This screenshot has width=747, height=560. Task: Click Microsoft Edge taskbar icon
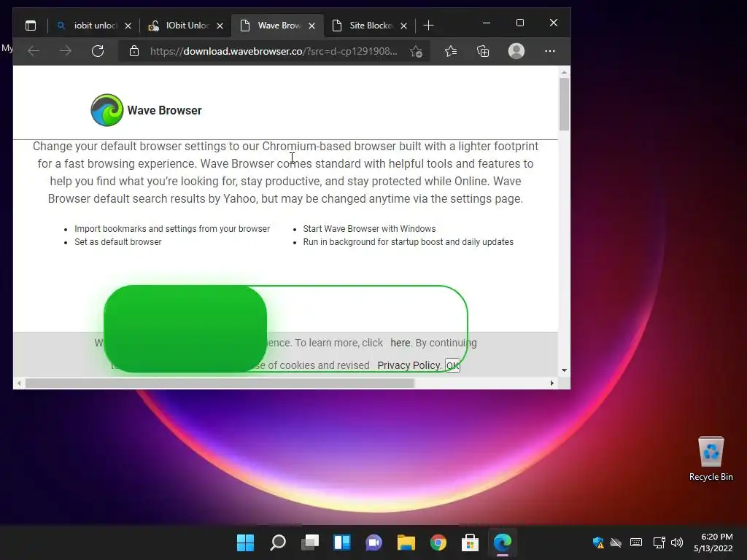tap(502, 542)
